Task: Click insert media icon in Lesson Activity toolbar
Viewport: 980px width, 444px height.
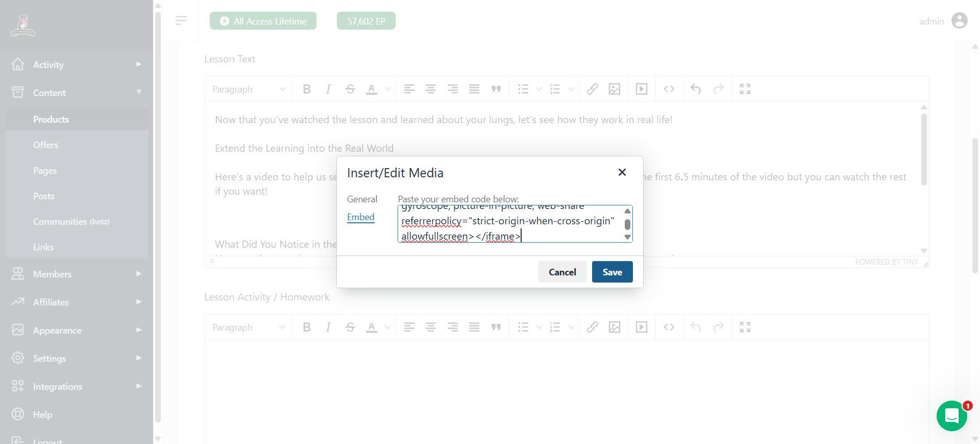Action: pos(642,327)
